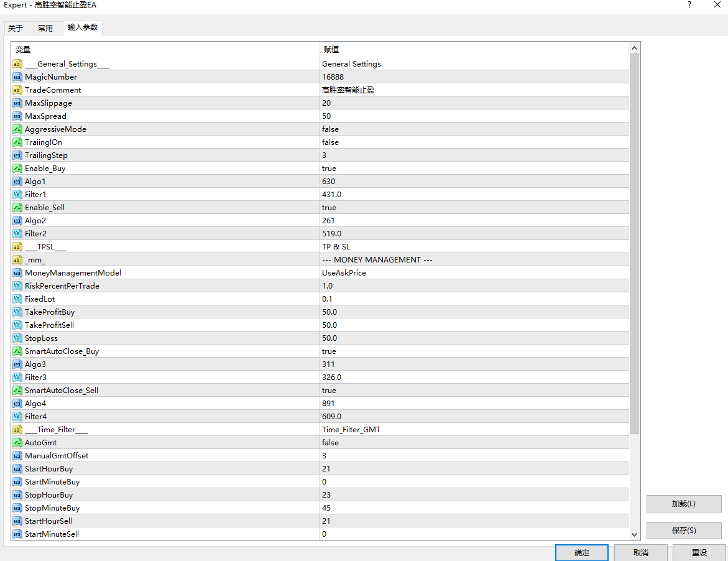The width and height of the screenshot is (728, 561).
Task: Click the double icon beside Filter1
Action: click(x=17, y=195)
